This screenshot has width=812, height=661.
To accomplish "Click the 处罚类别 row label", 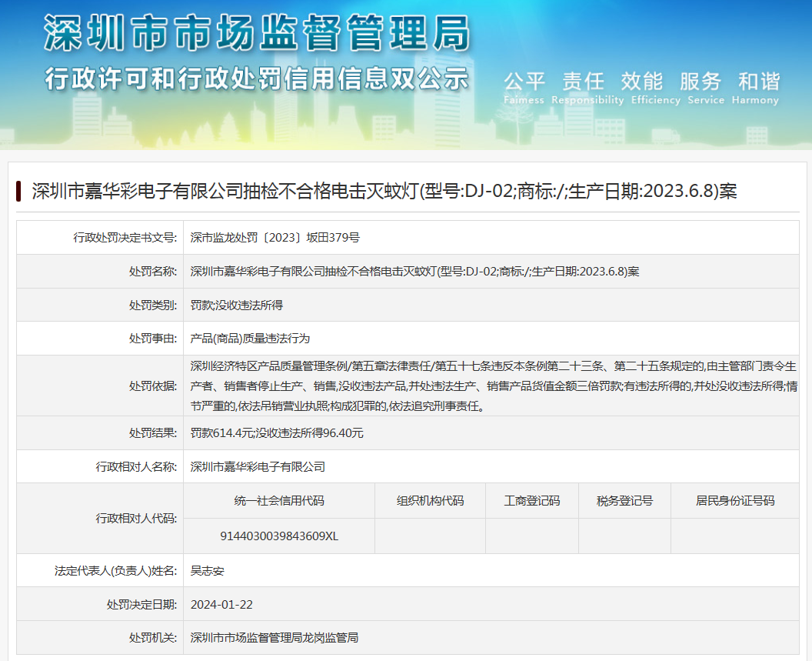I will coord(153,305).
